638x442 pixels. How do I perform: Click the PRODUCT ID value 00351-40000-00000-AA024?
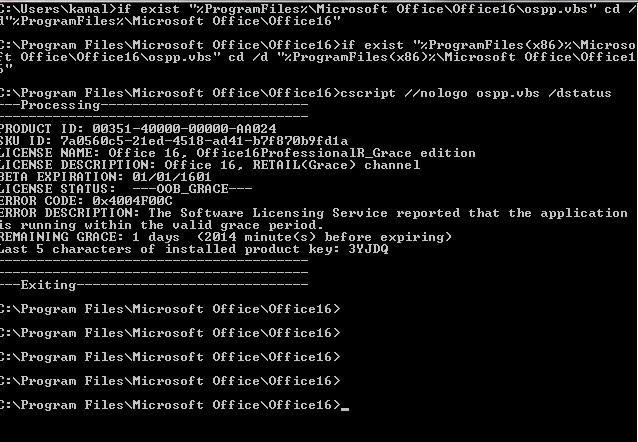point(184,129)
